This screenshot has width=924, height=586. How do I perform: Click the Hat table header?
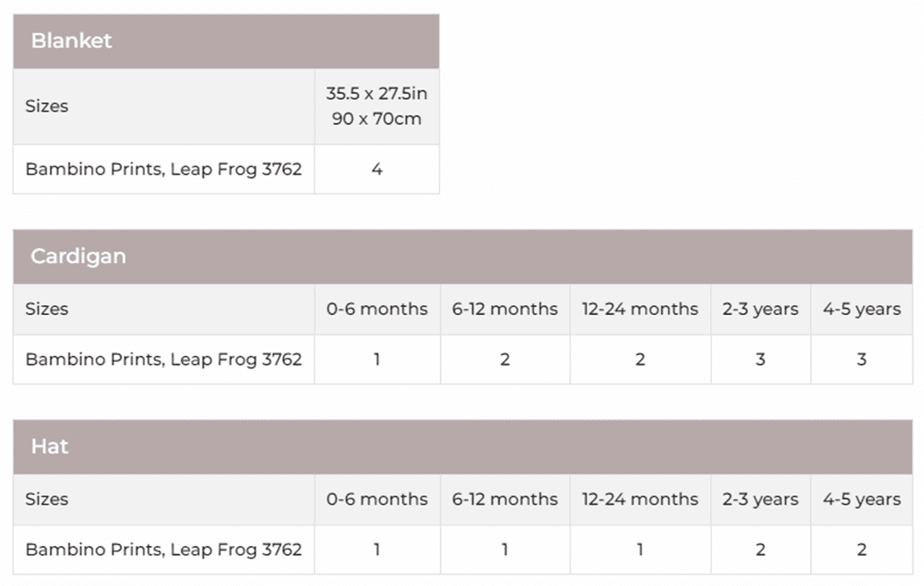point(50,446)
